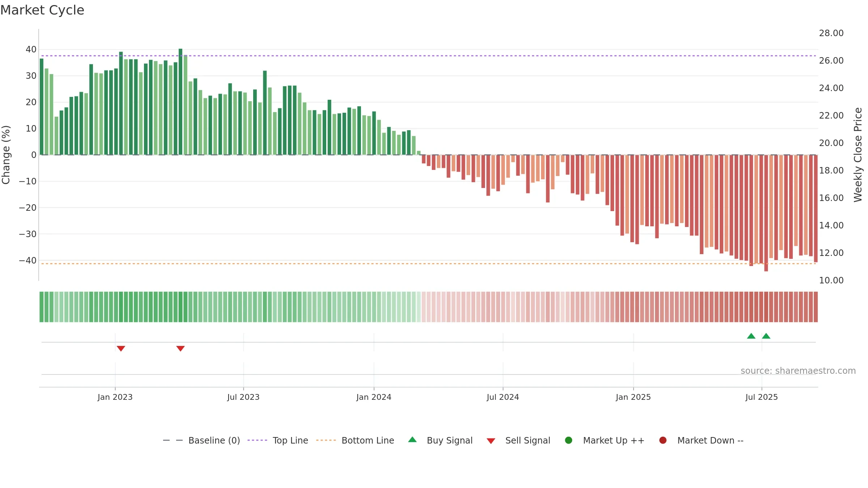Click the 10.00 price axis value
Screen dimensions: 868x488
tap(831, 280)
